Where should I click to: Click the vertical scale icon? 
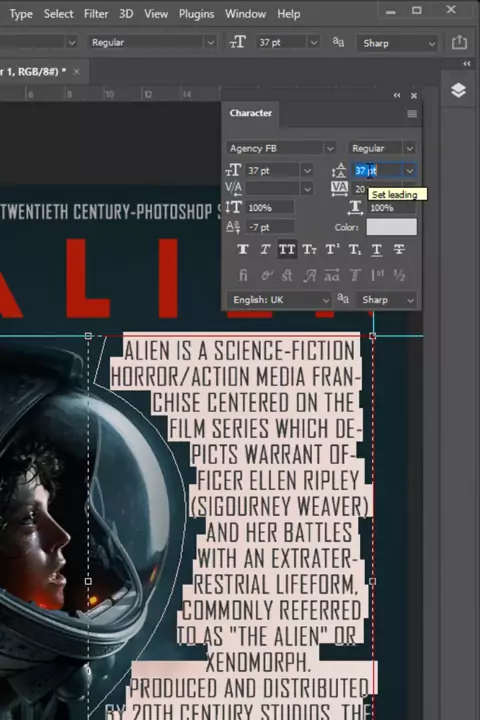[234, 208]
